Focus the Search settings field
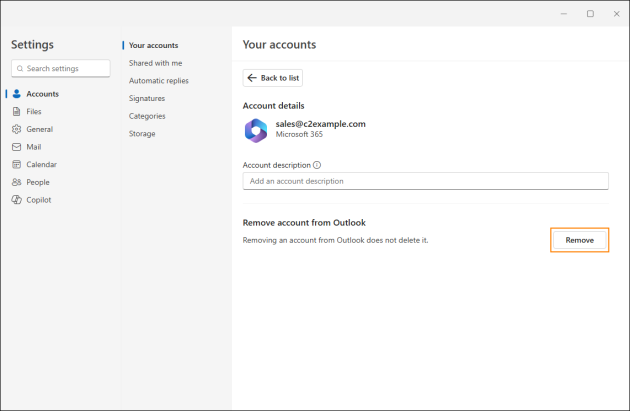Image resolution: width=630 pixels, height=411 pixels. click(x=61, y=69)
